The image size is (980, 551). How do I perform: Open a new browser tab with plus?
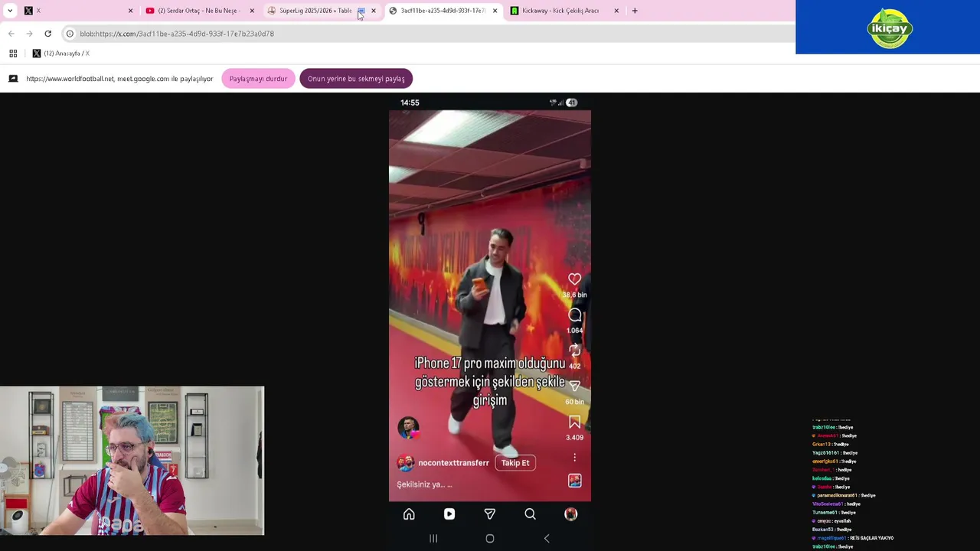click(635, 11)
